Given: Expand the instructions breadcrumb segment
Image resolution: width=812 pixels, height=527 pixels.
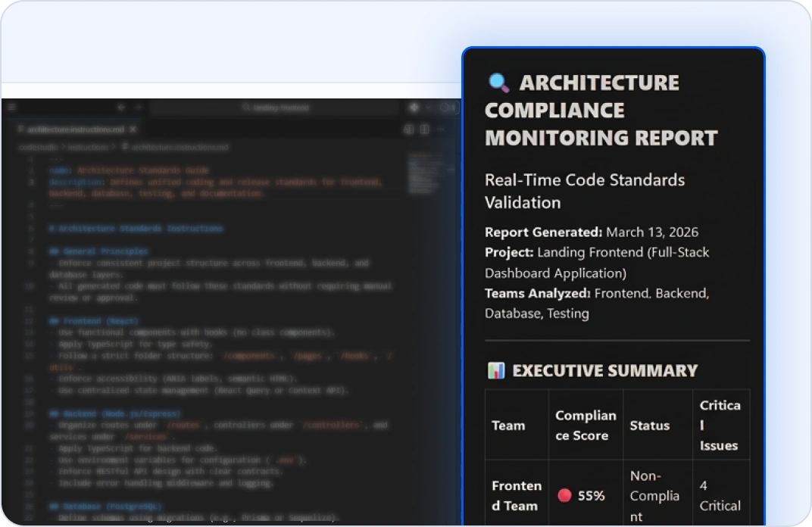Looking at the screenshot, I should tap(89, 147).
